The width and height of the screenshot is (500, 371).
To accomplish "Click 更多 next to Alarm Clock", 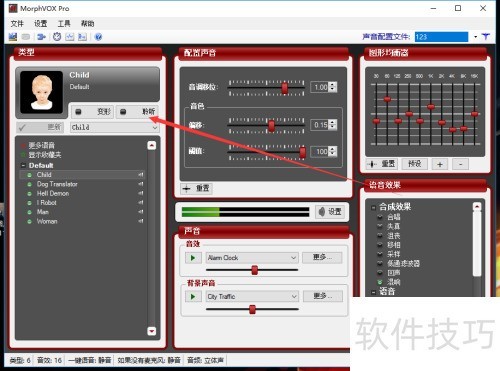I will [322, 257].
